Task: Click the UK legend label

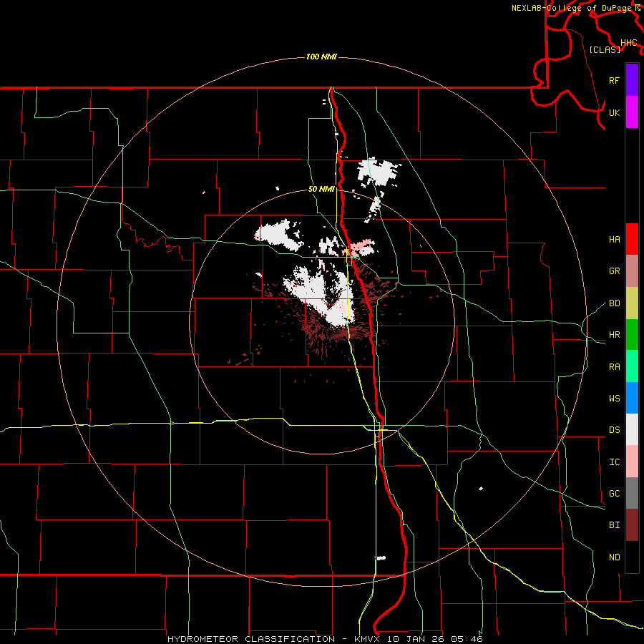Action: tap(614, 112)
